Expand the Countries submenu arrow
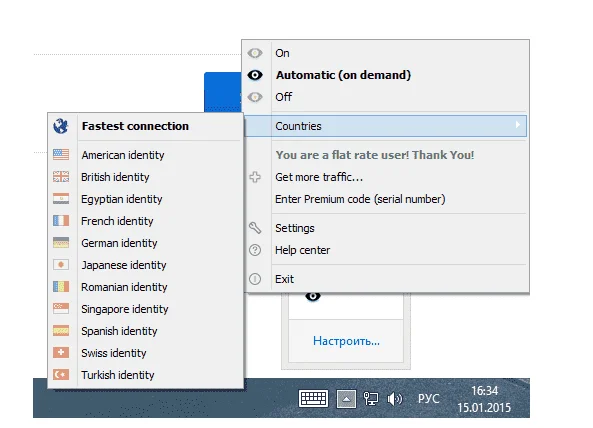This screenshot has width=593, height=428. point(518,124)
